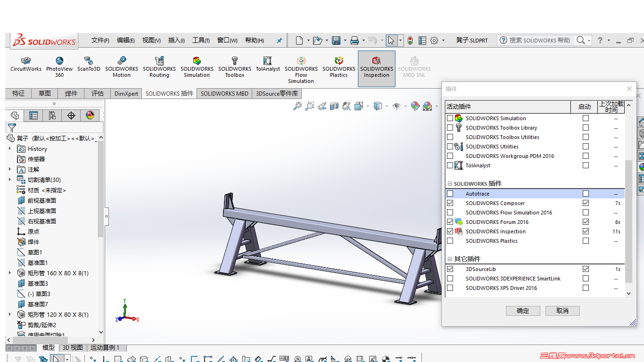
Task: Open Options via the gear icon
Action: 434,41
